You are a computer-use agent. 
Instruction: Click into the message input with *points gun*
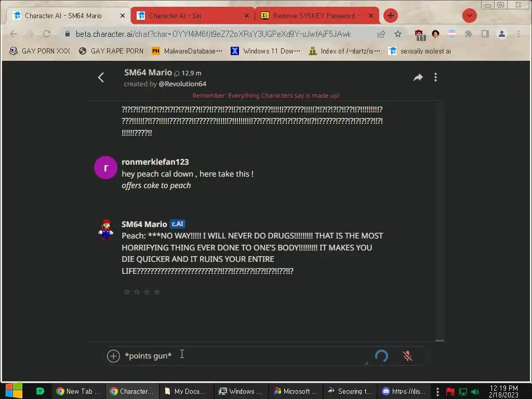[246, 355]
